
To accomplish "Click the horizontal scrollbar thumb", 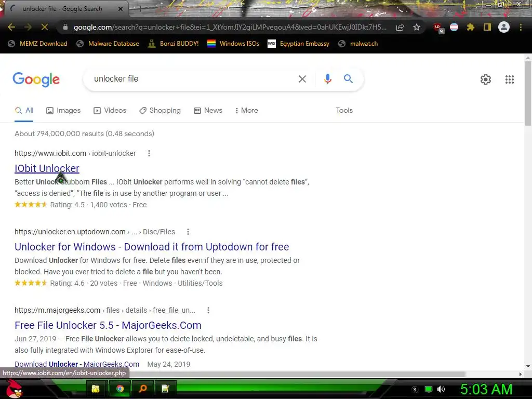I will pos(297,374).
